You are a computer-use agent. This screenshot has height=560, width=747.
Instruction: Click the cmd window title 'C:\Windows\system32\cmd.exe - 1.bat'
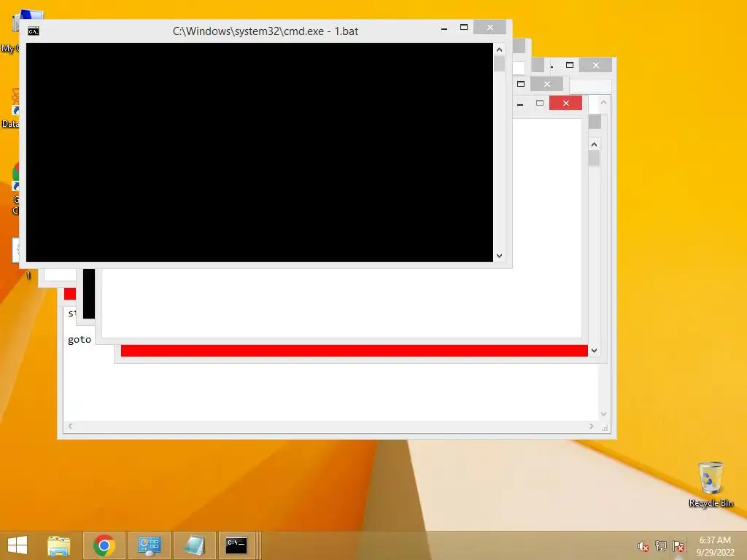(x=266, y=31)
